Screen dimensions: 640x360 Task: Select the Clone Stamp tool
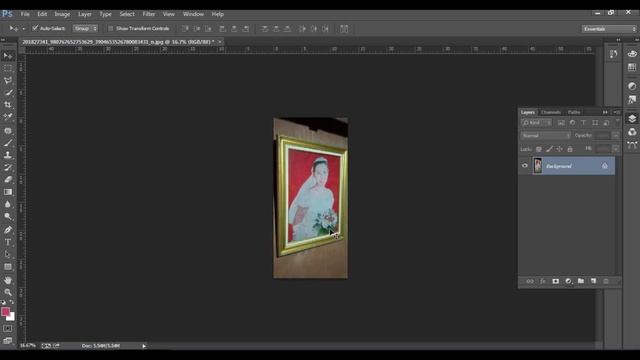(x=8, y=155)
